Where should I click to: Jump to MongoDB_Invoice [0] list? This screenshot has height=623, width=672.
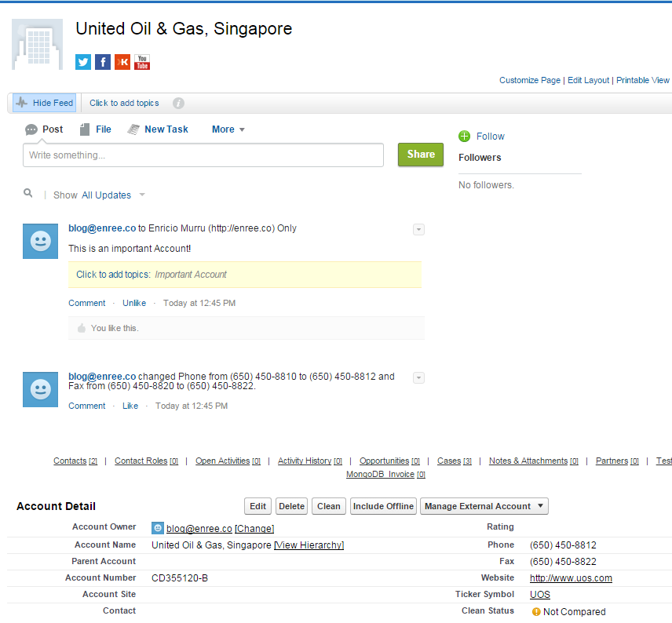(385, 475)
